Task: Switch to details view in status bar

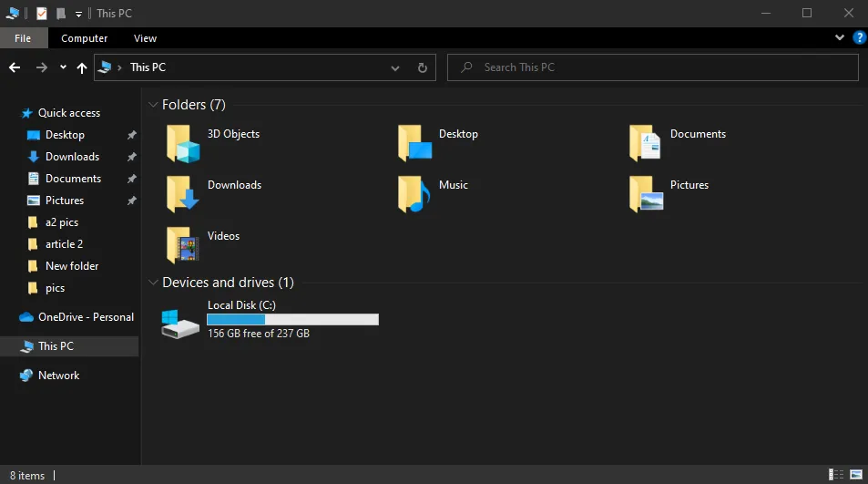Action: click(x=836, y=475)
